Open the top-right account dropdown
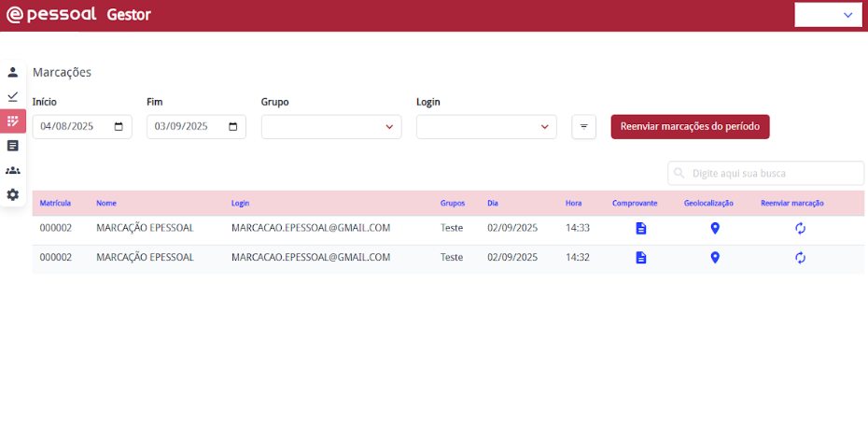 828,15
